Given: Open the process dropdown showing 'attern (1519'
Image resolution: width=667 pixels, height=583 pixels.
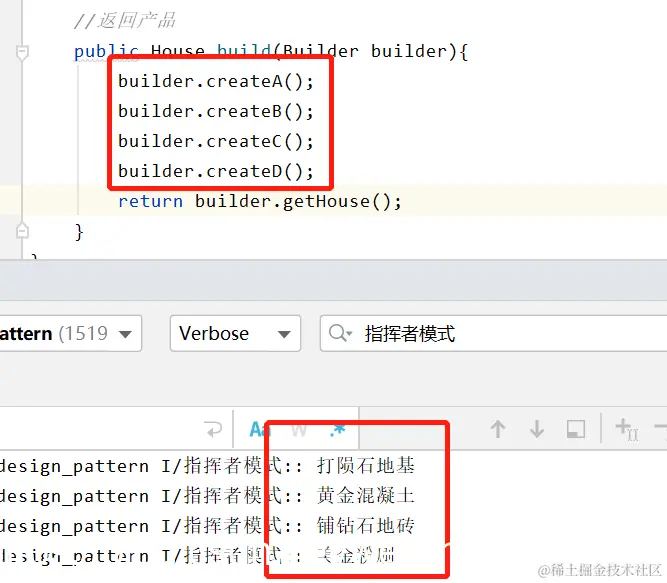Looking at the screenshot, I should [71, 333].
